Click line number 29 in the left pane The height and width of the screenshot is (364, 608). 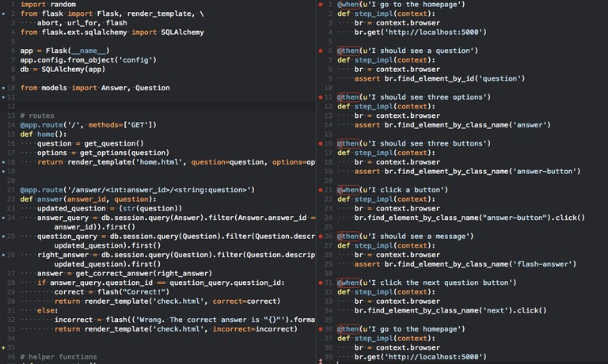pos(11,282)
